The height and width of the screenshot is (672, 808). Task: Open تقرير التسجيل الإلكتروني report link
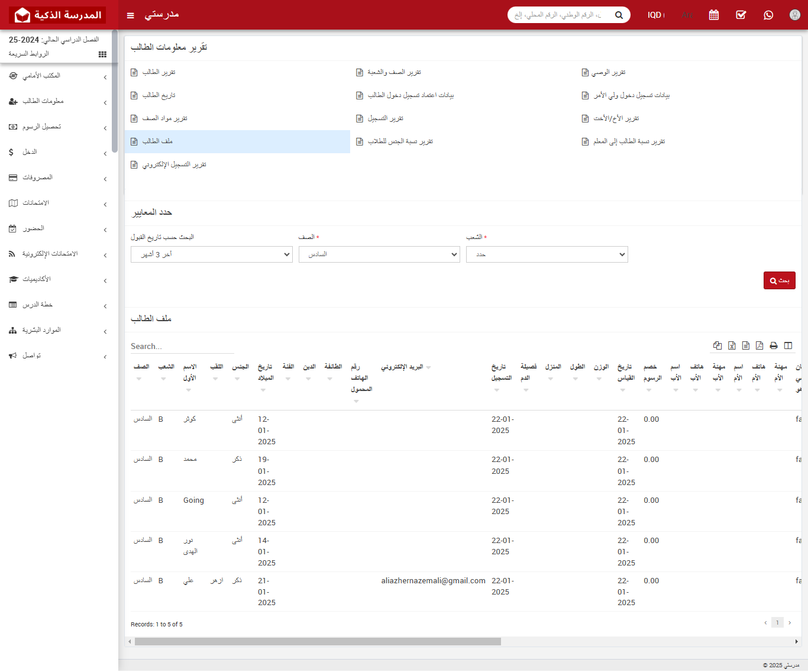[x=174, y=164]
